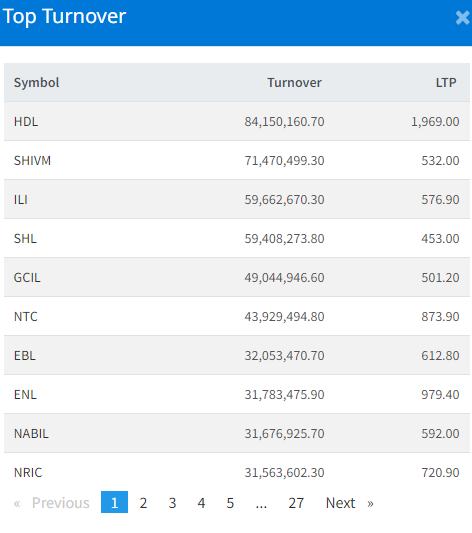This screenshot has height=533, width=472.
Task: Select the HDL symbol row
Action: point(237,121)
